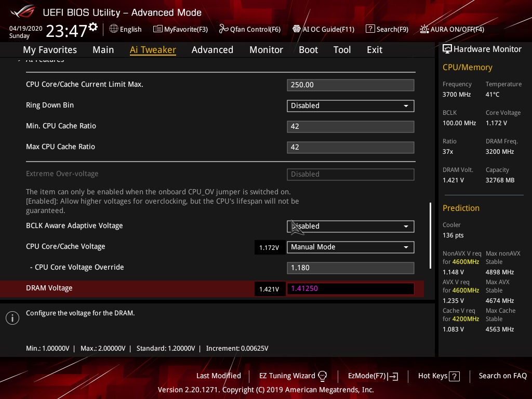Click Search on FAQ link
Image resolution: width=532 pixels, height=399 pixels.
pyautogui.click(x=502, y=376)
